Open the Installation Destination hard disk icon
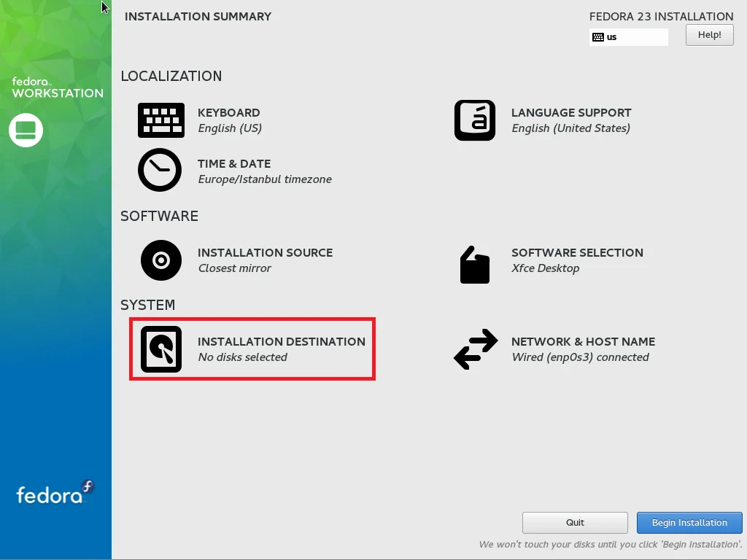 pyautogui.click(x=161, y=349)
